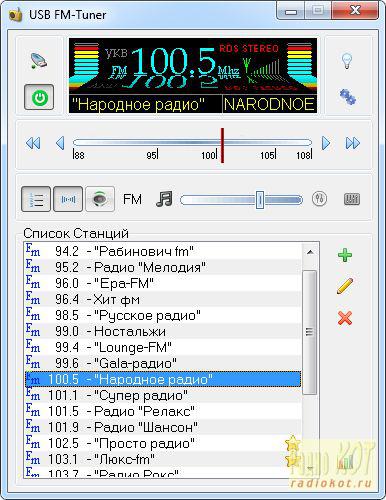The height and width of the screenshot is (500, 386).
Task: Delete station with the red X
Action: pos(345,318)
